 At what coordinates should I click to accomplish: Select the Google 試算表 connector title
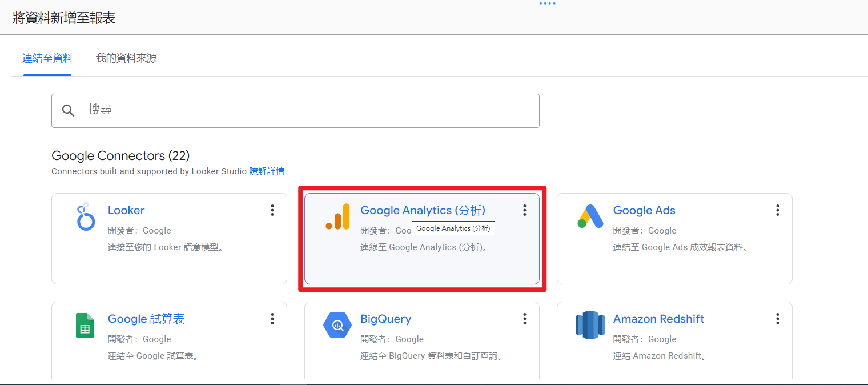coord(146,319)
